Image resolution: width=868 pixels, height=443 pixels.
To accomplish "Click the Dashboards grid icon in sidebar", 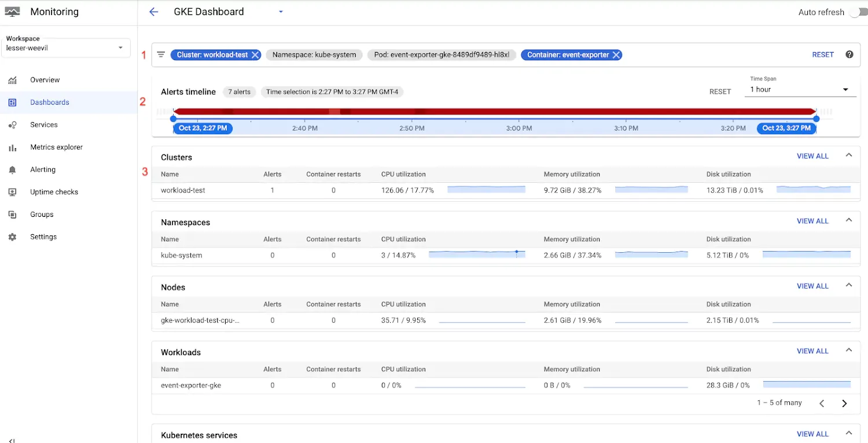I will click(12, 102).
